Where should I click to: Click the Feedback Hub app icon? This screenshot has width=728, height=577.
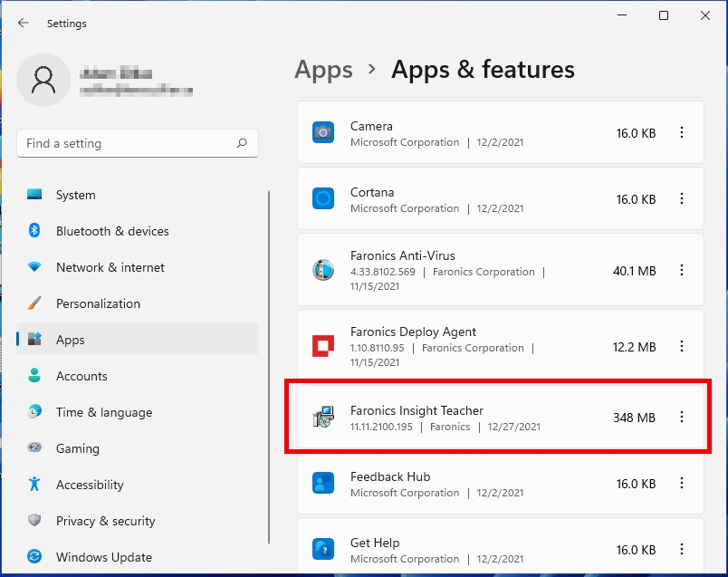323,483
